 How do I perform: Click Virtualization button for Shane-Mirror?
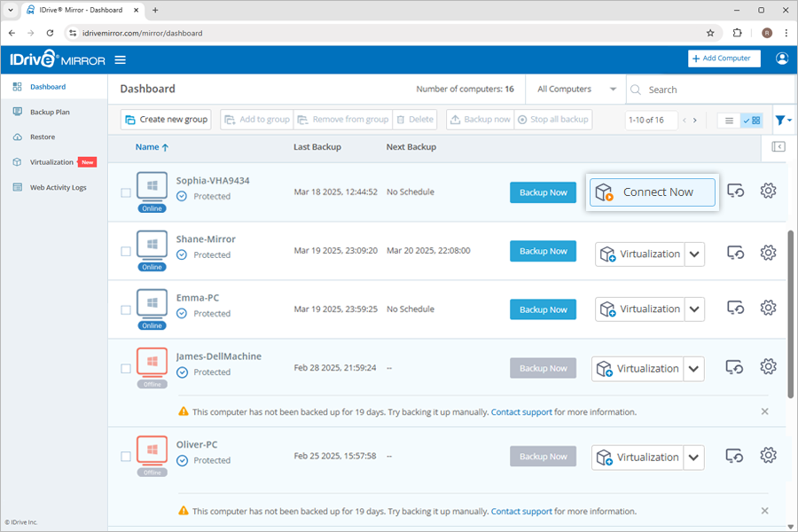point(640,254)
